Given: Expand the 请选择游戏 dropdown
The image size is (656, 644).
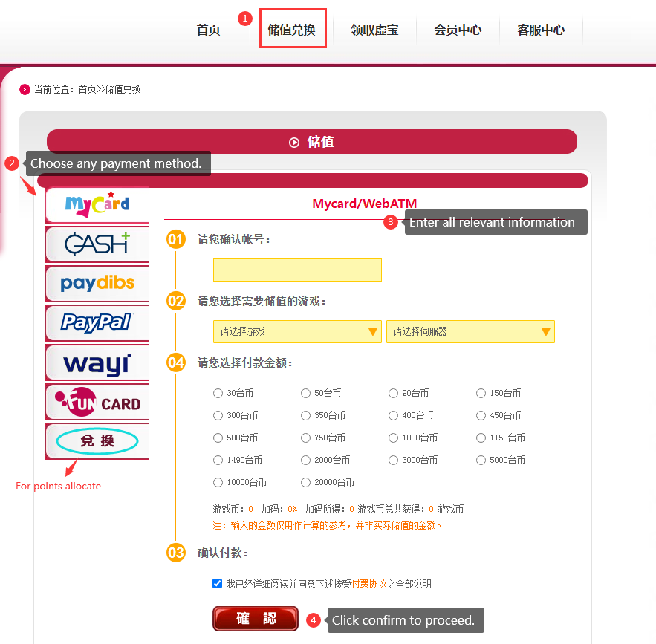Looking at the screenshot, I should coord(297,331).
